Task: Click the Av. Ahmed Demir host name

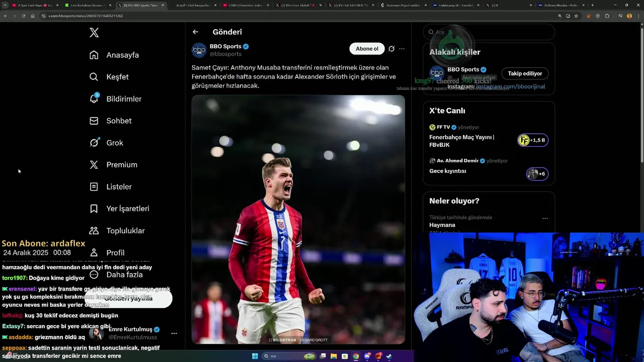Action: tap(457, 160)
